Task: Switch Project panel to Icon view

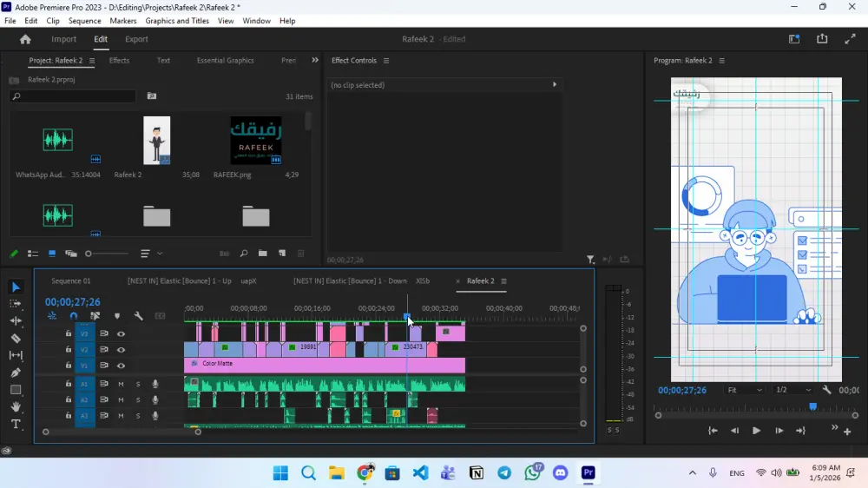Action: tap(52, 254)
